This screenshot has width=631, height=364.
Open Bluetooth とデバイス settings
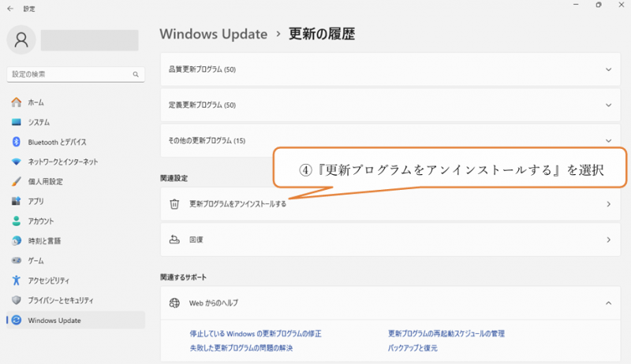(57, 142)
